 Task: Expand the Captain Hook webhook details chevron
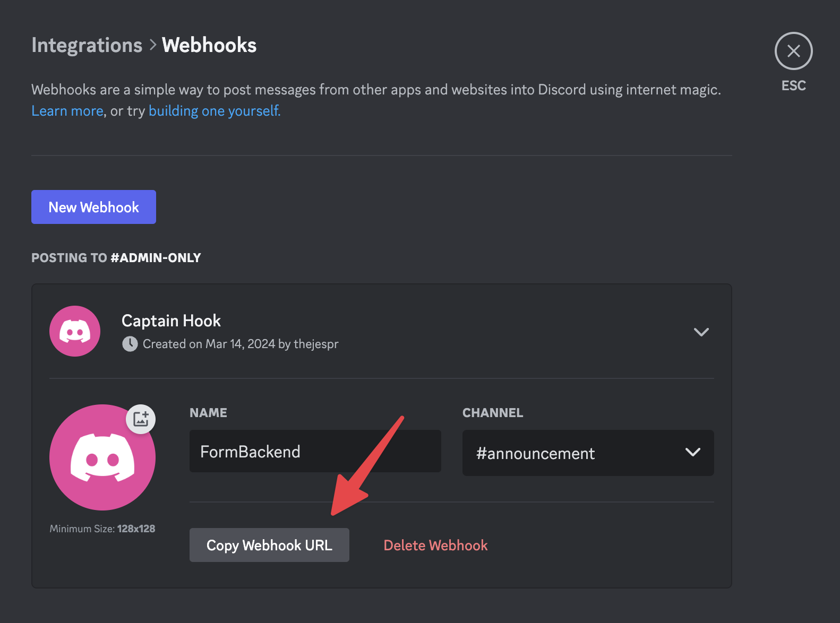pyautogui.click(x=701, y=332)
